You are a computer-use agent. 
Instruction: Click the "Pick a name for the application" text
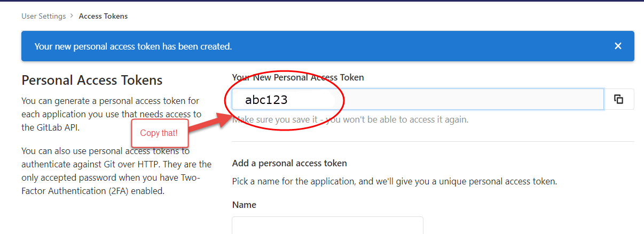(x=394, y=181)
